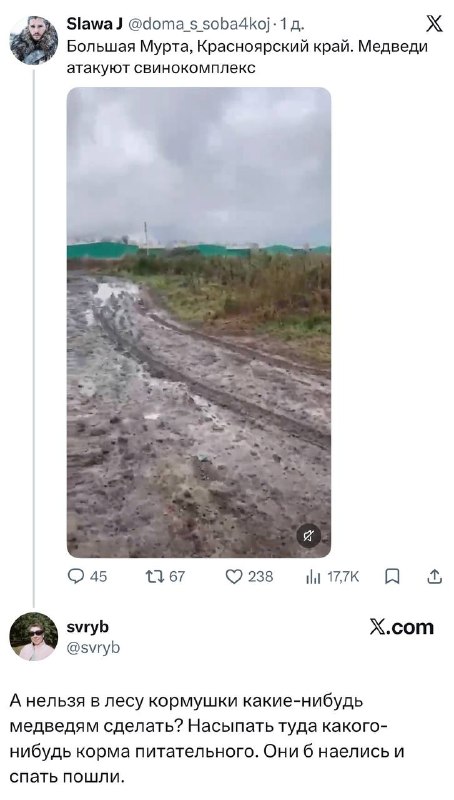Click the '1 д.' post timestamp
The width and height of the screenshot is (454, 800).
click(x=292, y=24)
